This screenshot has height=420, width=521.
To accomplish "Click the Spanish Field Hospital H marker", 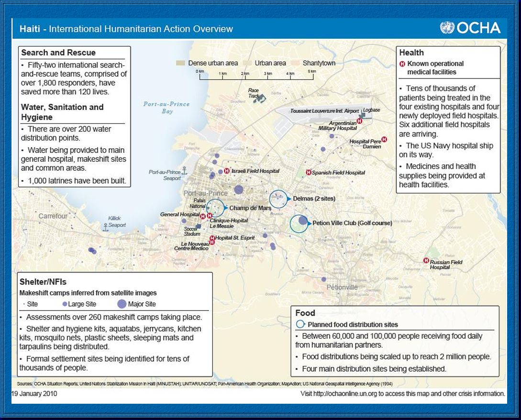I will tap(309, 173).
